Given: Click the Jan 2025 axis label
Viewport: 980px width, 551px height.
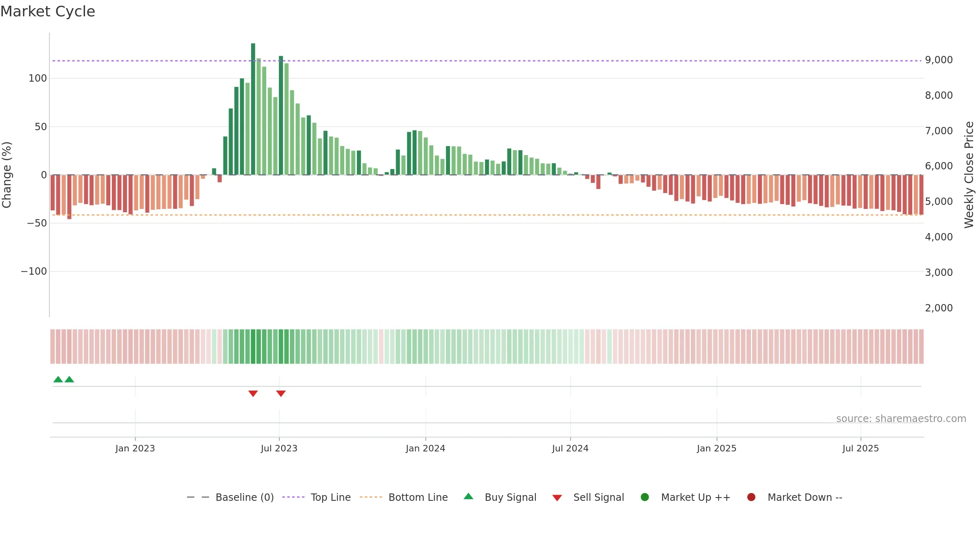Looking at the screenshot, I should point(717,449).
